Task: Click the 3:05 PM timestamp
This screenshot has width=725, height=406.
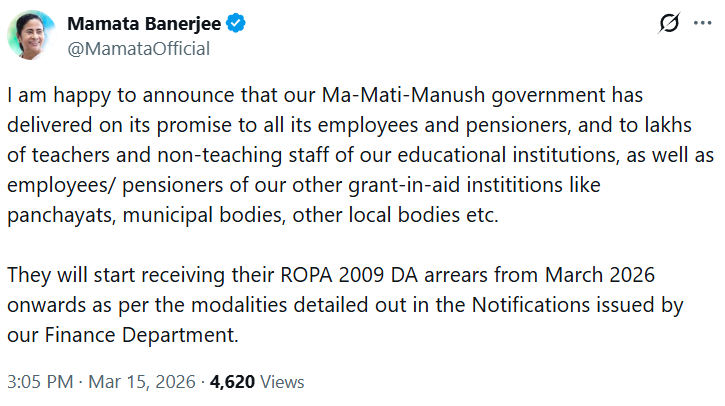Action: [x=39, y=382]
